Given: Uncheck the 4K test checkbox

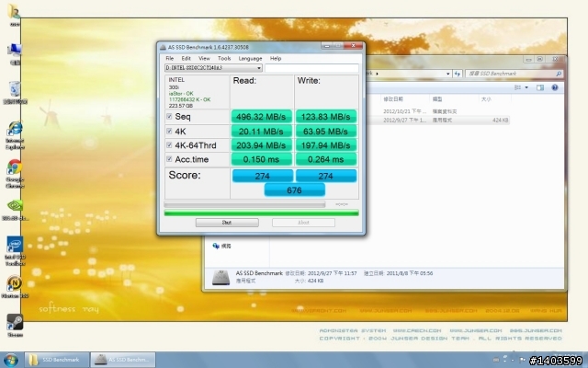Looking at the screenshot, I should 169,131.
